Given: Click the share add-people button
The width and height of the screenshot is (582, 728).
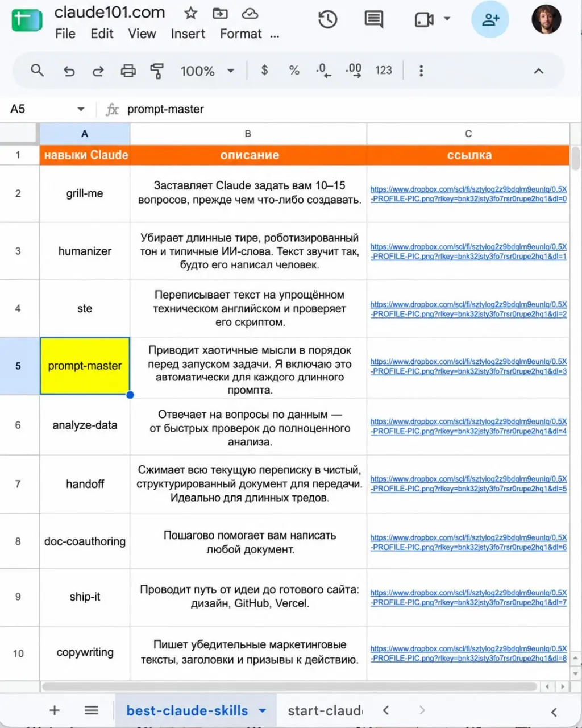Looking at the screenshot, I should pyautogui.click(x=490, y=20).
